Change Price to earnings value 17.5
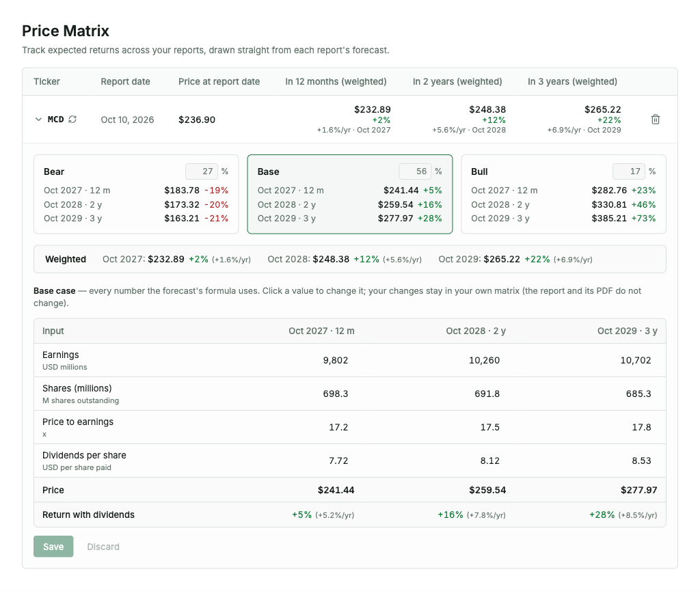 (x=489, y=427)
